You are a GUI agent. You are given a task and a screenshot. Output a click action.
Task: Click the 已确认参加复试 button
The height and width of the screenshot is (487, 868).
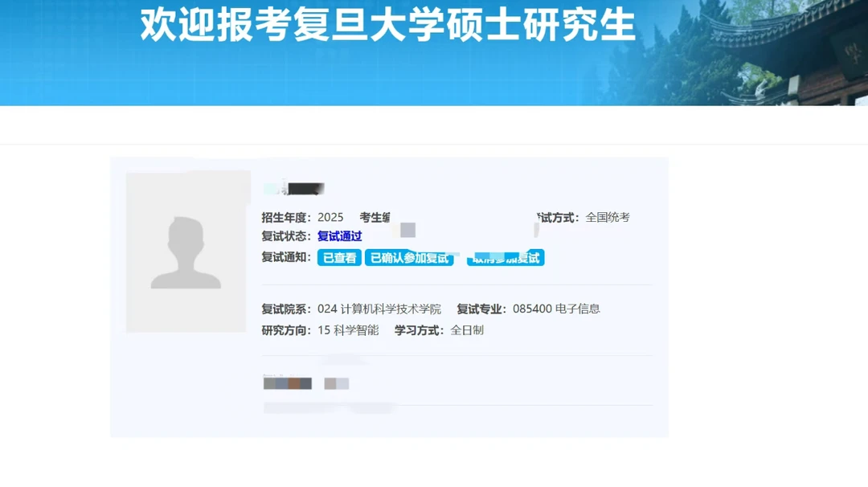click(409, 258)
